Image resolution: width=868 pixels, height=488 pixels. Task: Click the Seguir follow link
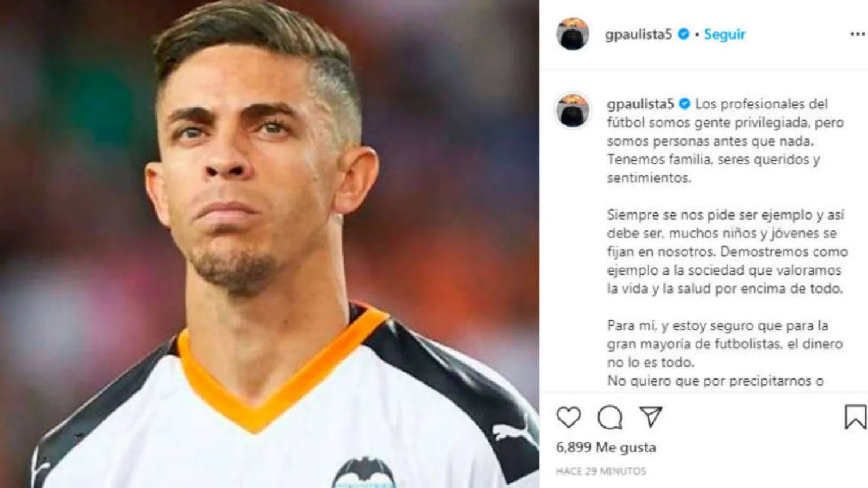click(x=724, y=34)
